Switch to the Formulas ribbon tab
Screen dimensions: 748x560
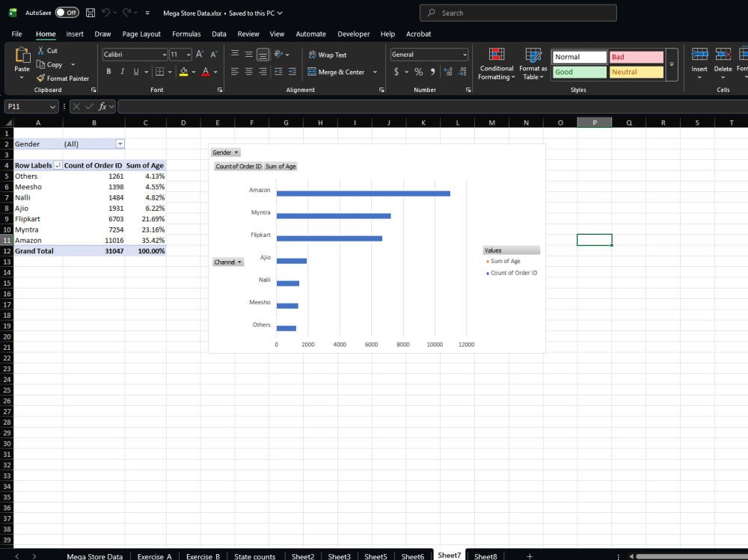click(186, 34)
